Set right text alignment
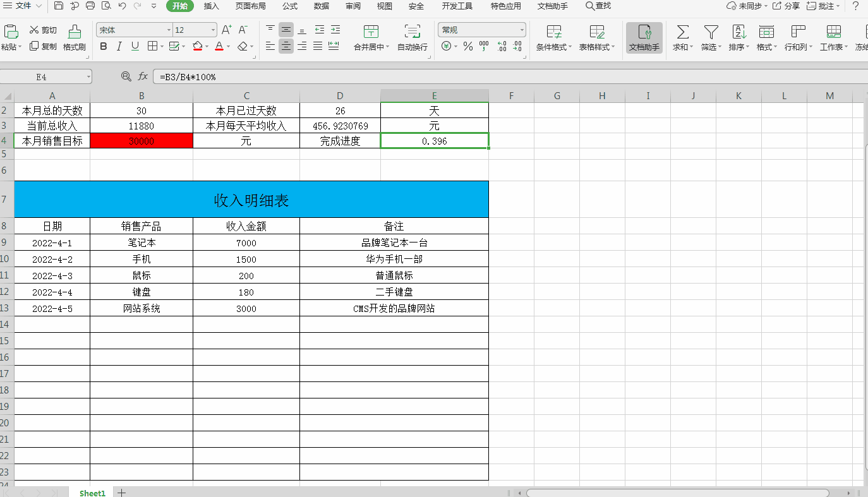The image size is (868, 497). [x=302, y=46]
